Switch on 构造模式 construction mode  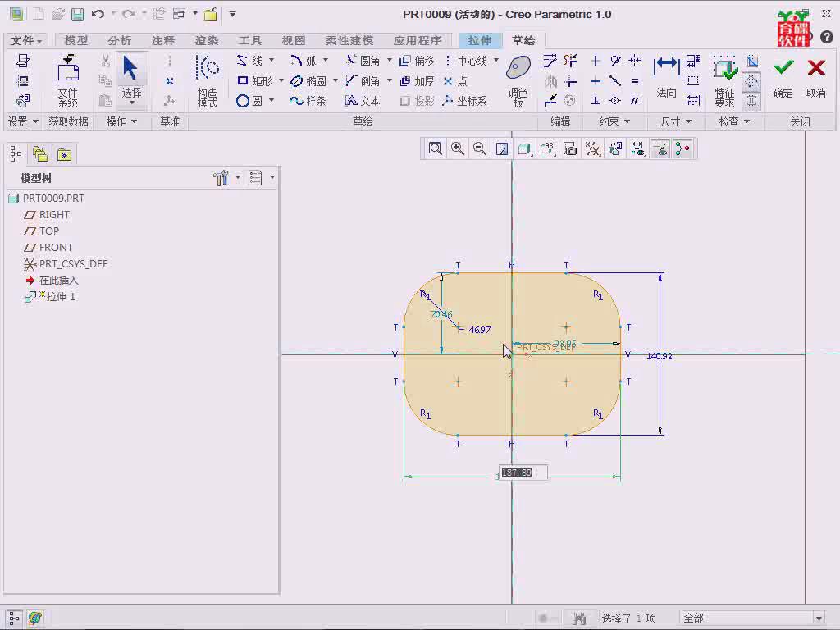pyautogui.click(x=208, y=81)
